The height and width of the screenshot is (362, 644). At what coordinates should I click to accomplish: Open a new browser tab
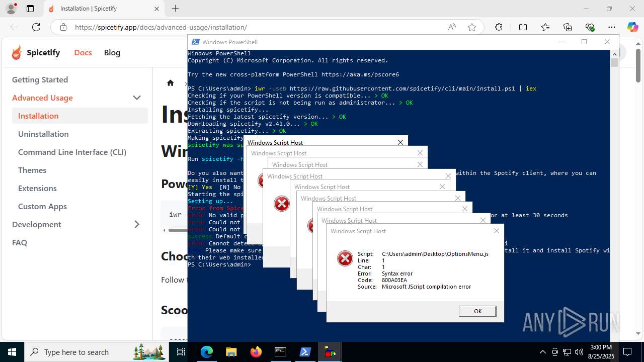point(175,9)
